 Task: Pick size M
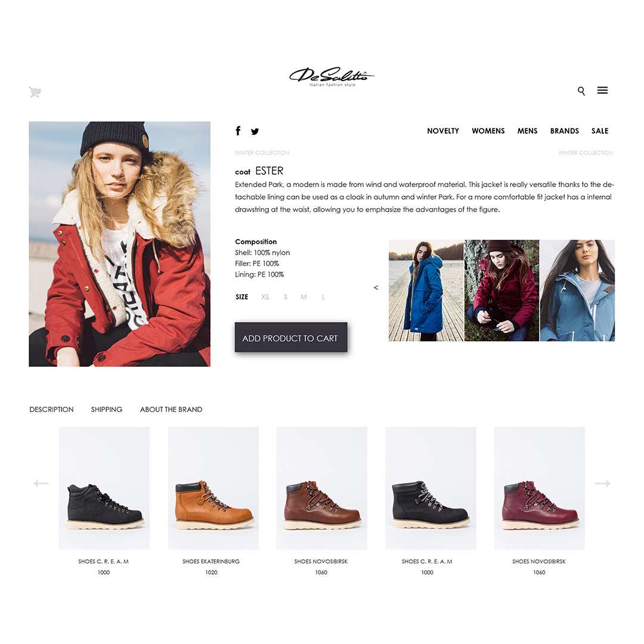304,297
